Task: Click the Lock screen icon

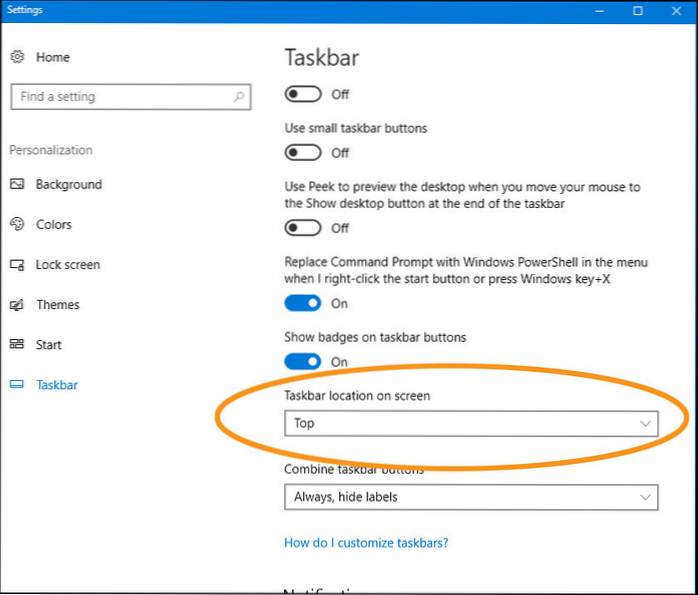Action: [17, 265]
